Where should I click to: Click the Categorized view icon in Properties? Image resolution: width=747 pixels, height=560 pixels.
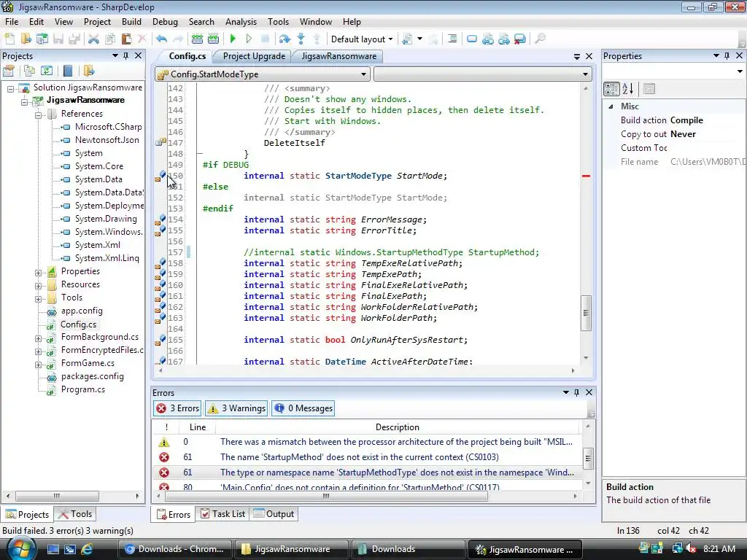(x=611, y=89)
